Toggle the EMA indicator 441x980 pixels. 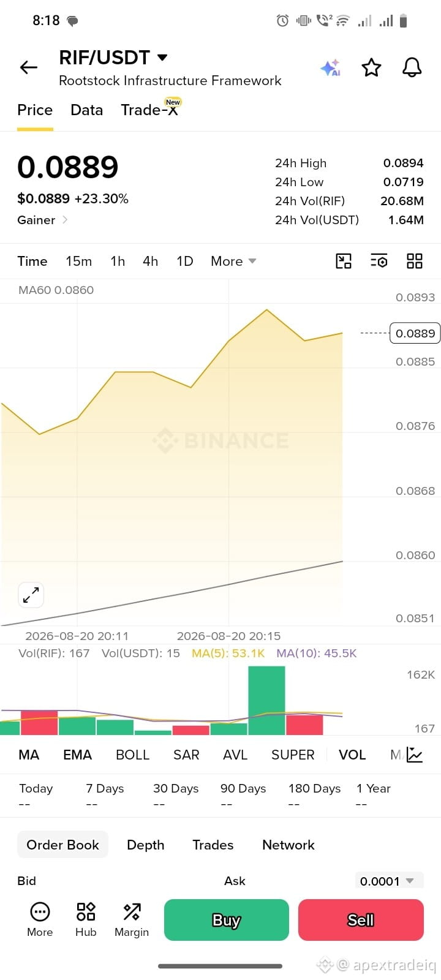tap(77, 755)
